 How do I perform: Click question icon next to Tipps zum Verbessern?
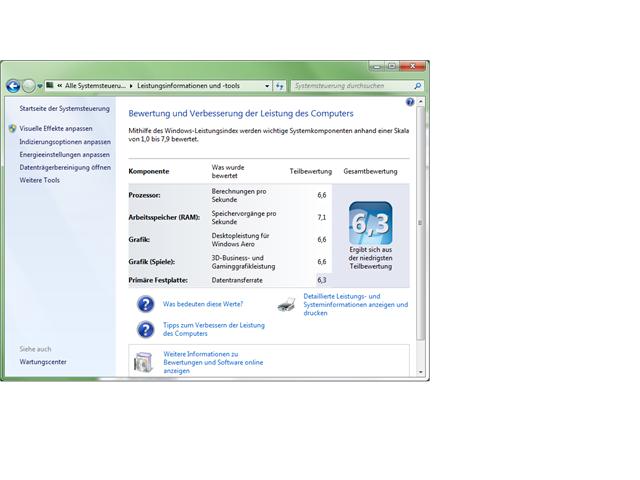click(x=146, y=329)
